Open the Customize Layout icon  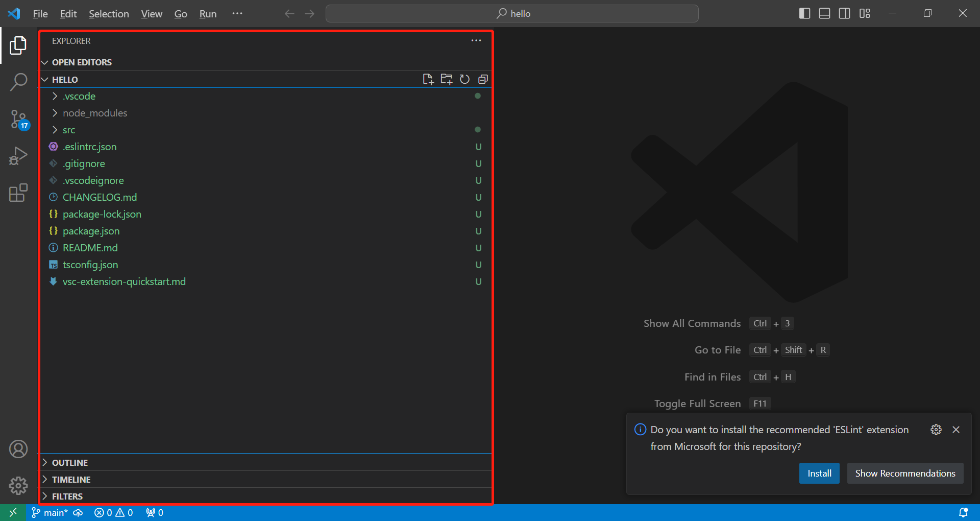(x=865, y=14)
